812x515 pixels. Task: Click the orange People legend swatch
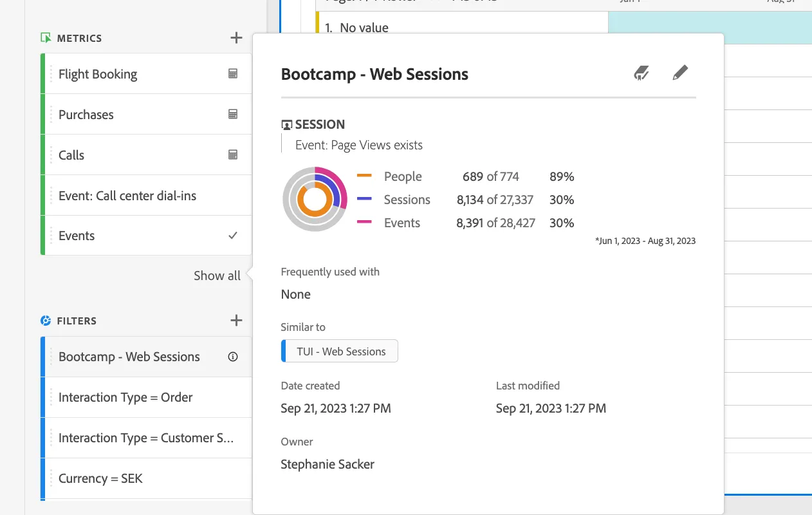click(364, 176)
